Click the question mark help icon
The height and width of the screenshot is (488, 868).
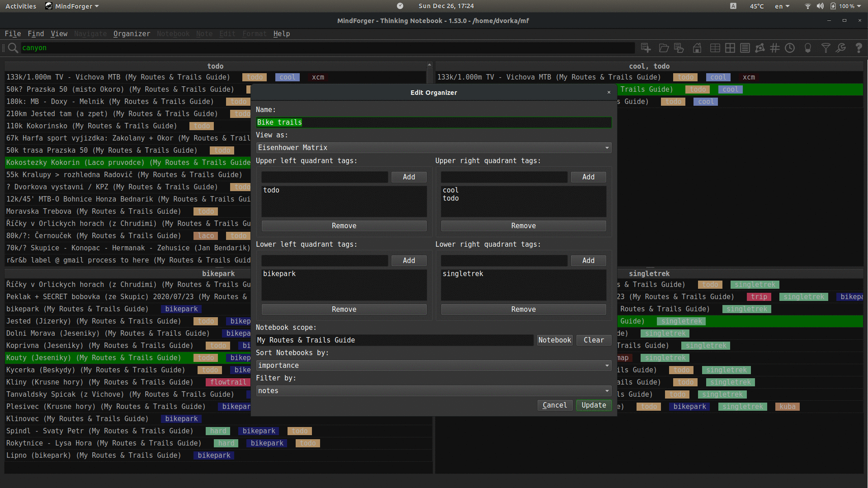click(x=859, y=48)
